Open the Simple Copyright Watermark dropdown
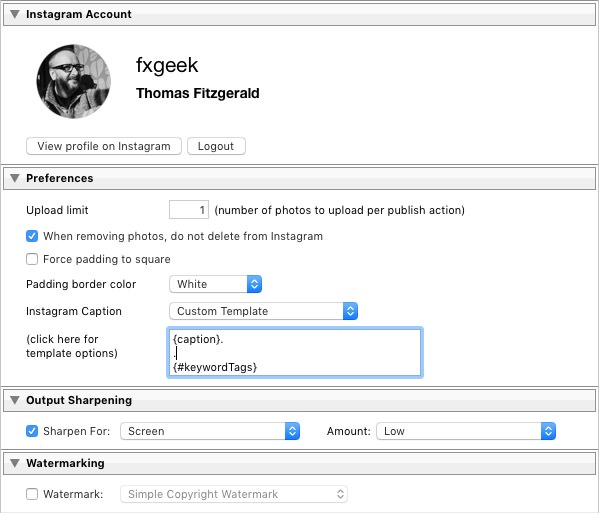This screenshot has height=513, width=599. tap(234, 494)
